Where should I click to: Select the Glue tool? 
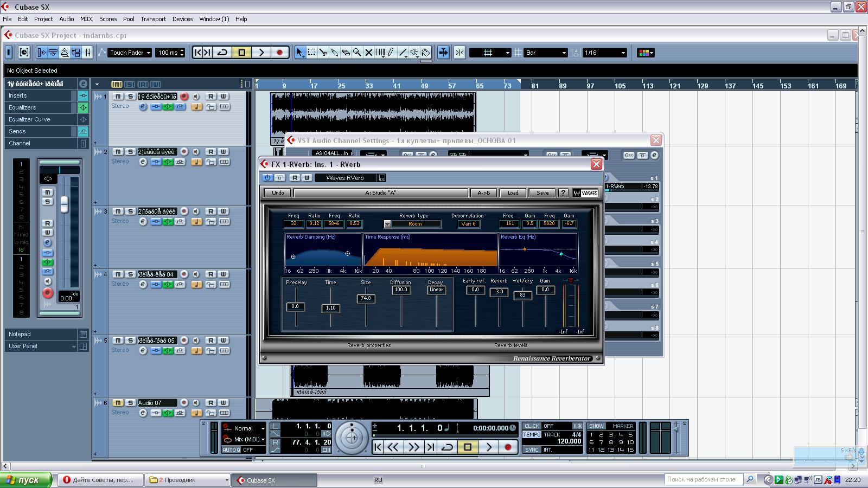coord(335,53)
